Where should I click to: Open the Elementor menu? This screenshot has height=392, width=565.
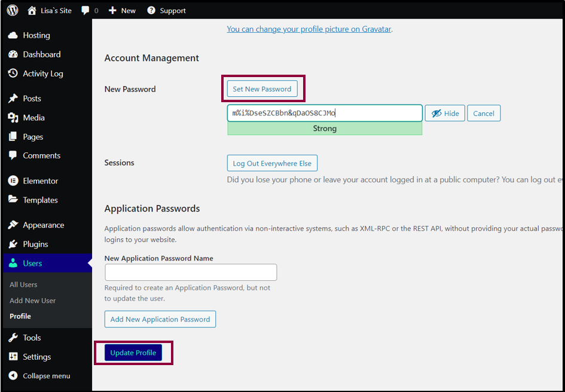click(x=41, y=181)
